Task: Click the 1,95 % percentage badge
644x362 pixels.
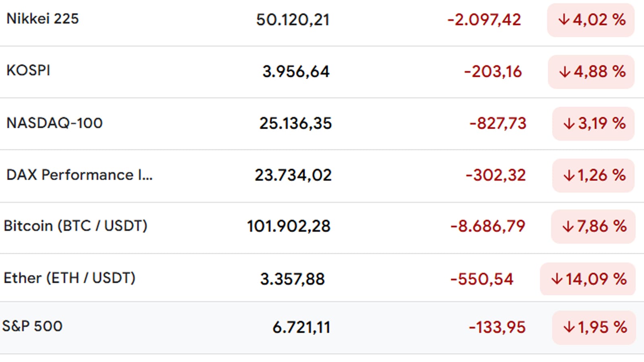Action: click(594, 327)
